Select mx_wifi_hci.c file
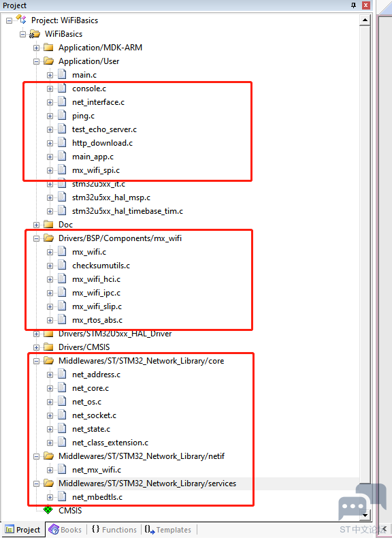The image size is (392, 540). (96, 279)
